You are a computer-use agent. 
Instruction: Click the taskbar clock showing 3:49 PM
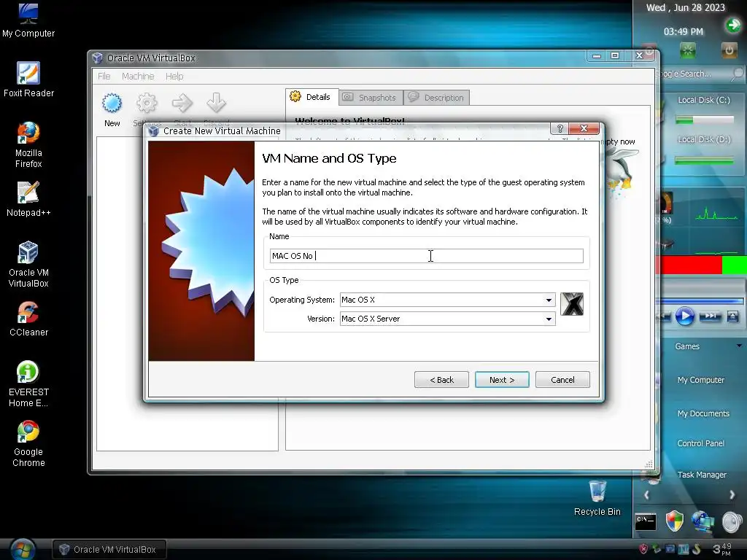point(721,549)
